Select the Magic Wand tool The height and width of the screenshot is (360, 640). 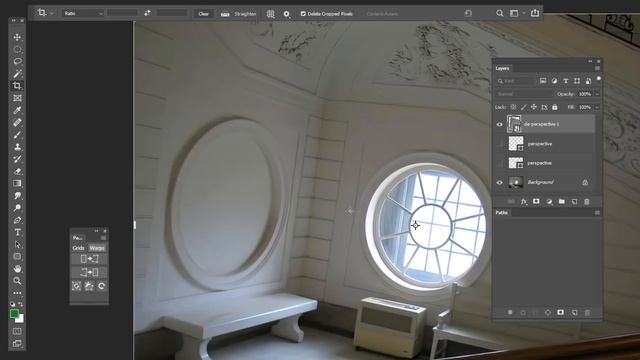coord(17,74)
